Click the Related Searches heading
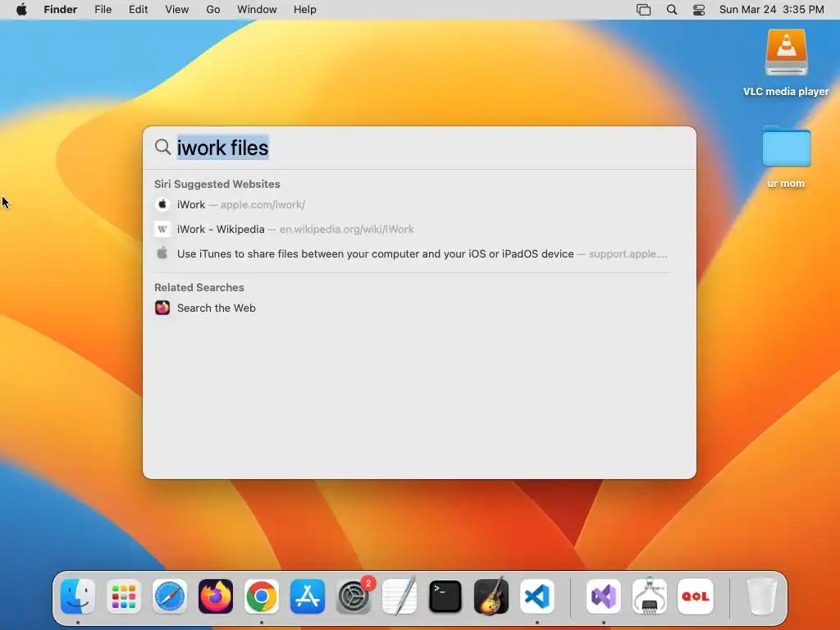 pos(199,288)
